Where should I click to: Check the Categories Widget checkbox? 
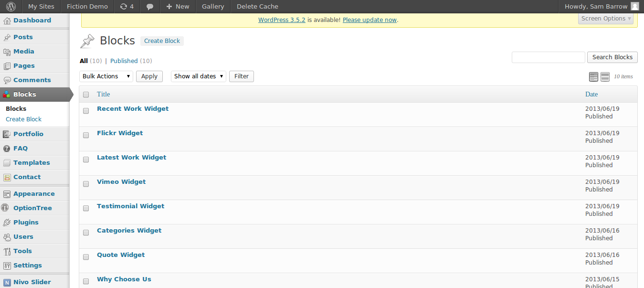pos(86,233)
